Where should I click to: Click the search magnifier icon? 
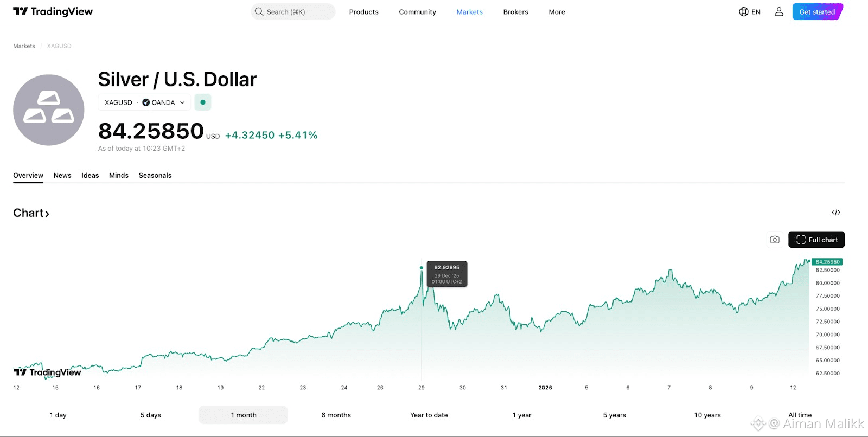pos(259,11)
